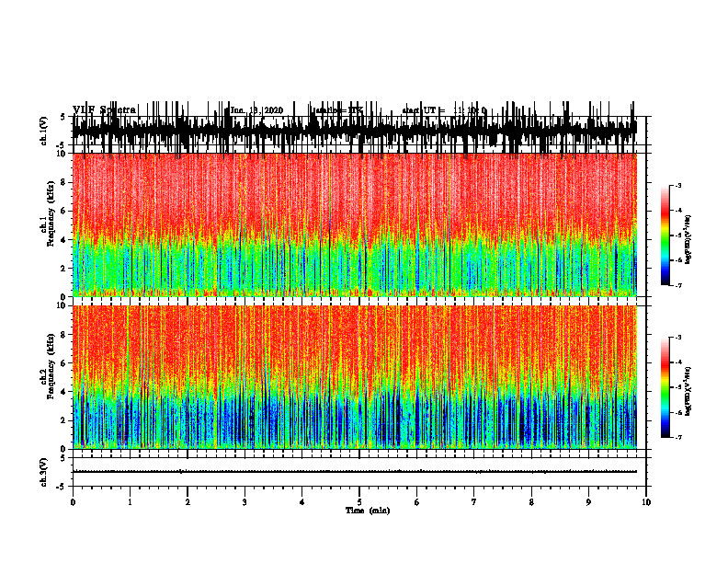Click the 10 minute tick on time axis

click(x=646, y=502)
